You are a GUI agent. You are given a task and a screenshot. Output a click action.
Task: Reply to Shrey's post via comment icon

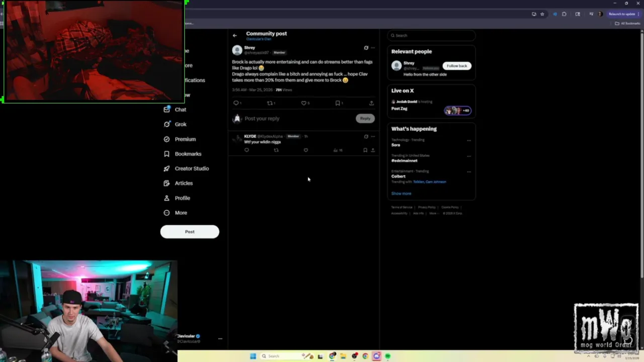click(x=236, y=103)
